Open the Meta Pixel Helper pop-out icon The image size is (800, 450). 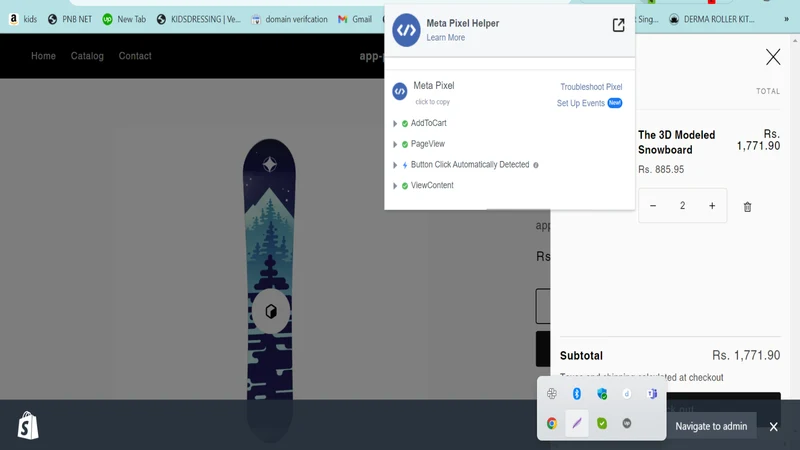(x=618, y=25)
